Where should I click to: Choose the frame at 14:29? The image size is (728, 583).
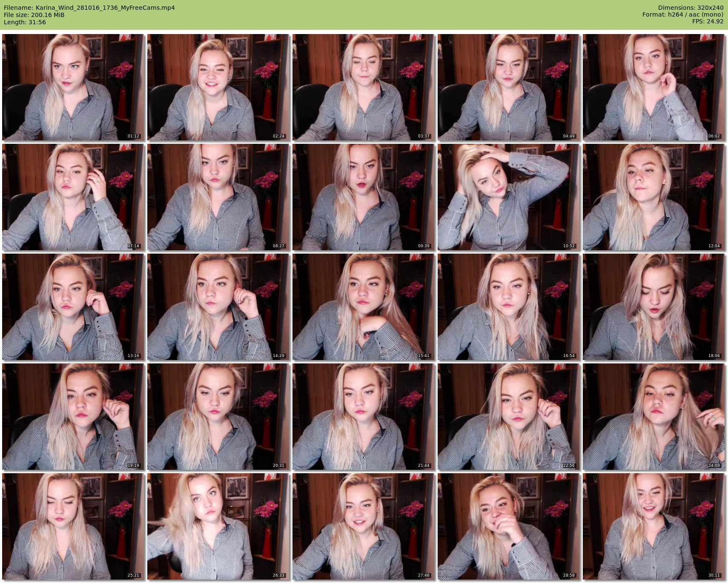[218, 307]
